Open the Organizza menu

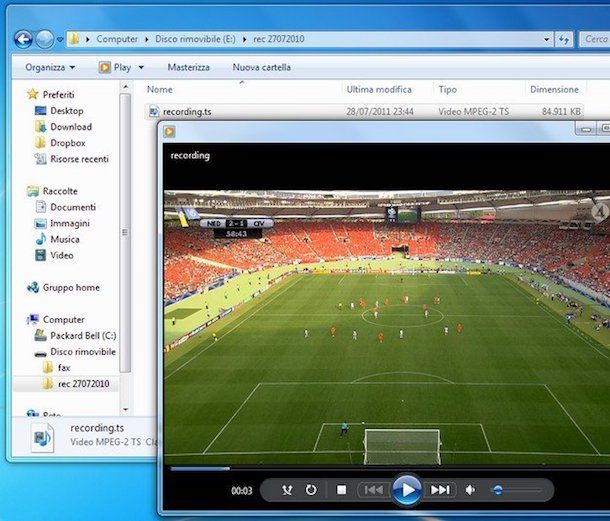point(50,67)
